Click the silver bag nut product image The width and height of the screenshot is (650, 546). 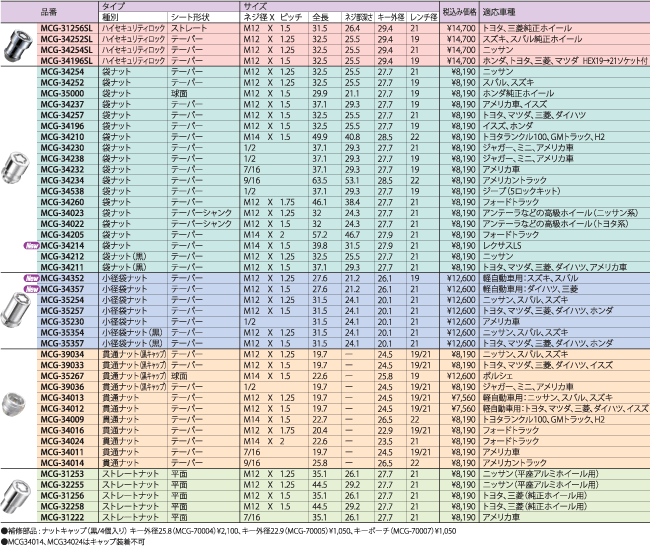15,168
